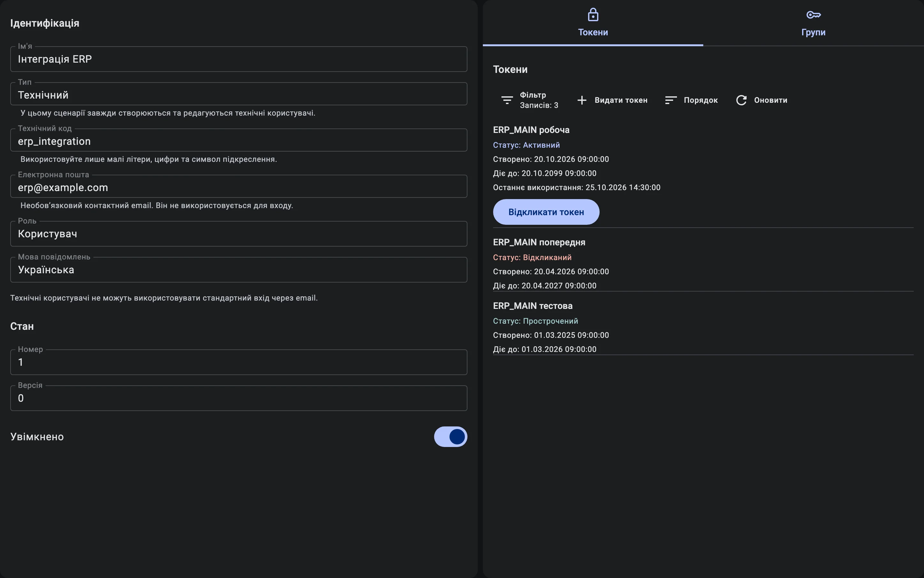Click the Версія field
The height and width of the screenshot is (578, 924).
239,398
